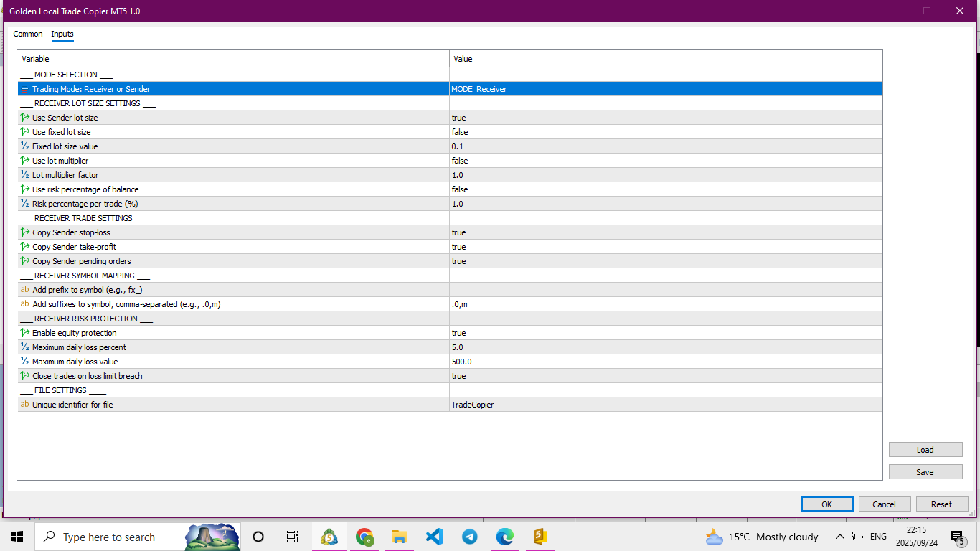
Task: Click the bool icon for Copy Sender pending orders
Action: pos(25,261)
